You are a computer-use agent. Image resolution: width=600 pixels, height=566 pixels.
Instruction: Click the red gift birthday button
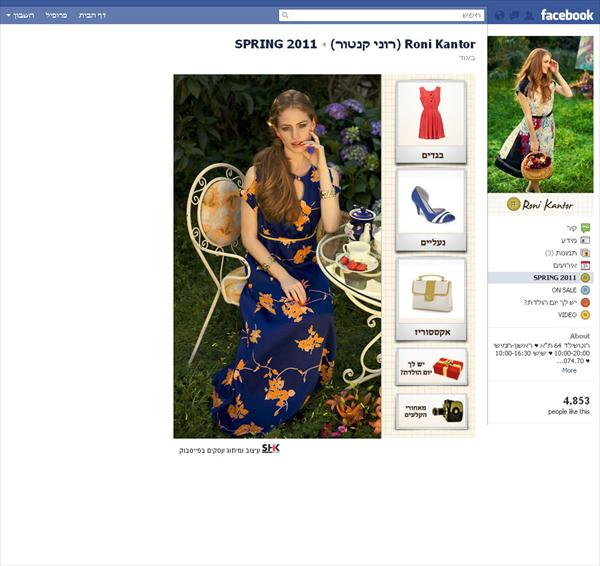pyautogui.click(x=431, y=367)
